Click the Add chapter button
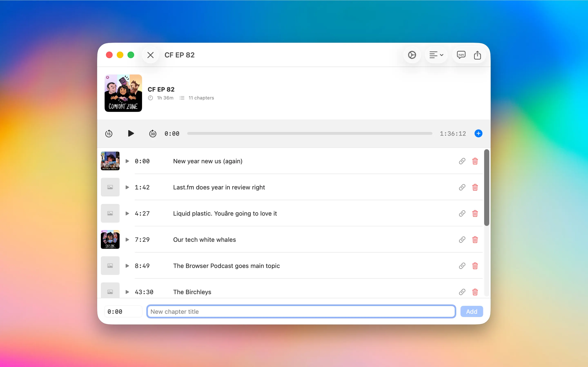Image resolution: width=588 pixels, height=367 pixels. [471, 311]
